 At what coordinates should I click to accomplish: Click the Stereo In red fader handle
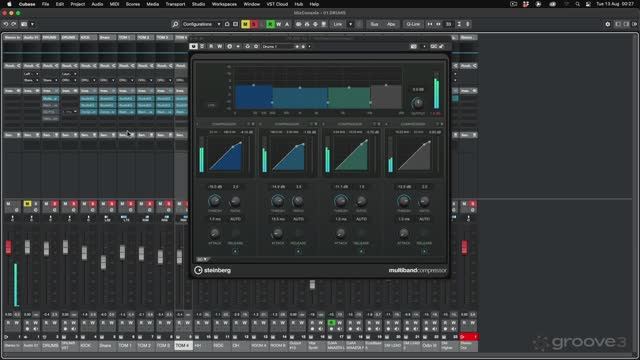pos(9,247)
